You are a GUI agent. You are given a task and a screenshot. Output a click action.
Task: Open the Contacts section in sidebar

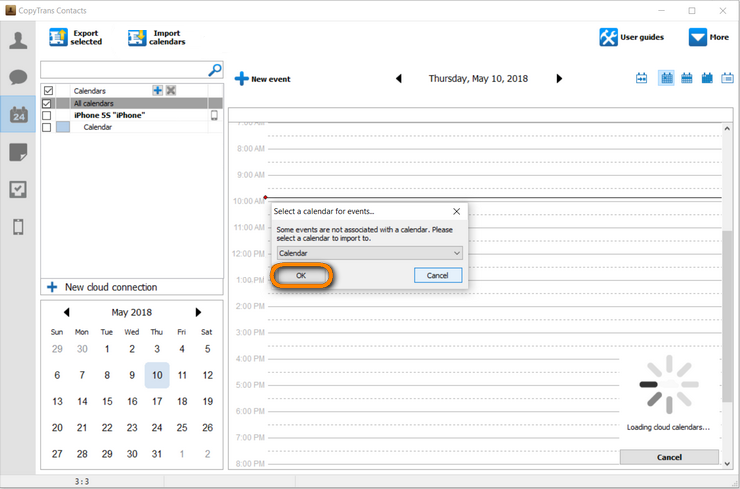[18, 41]
